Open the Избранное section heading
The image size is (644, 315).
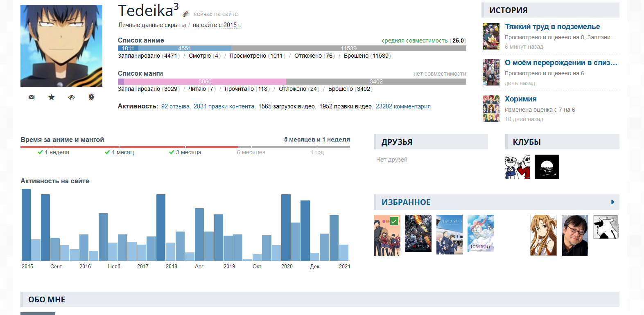pos(406,202)
